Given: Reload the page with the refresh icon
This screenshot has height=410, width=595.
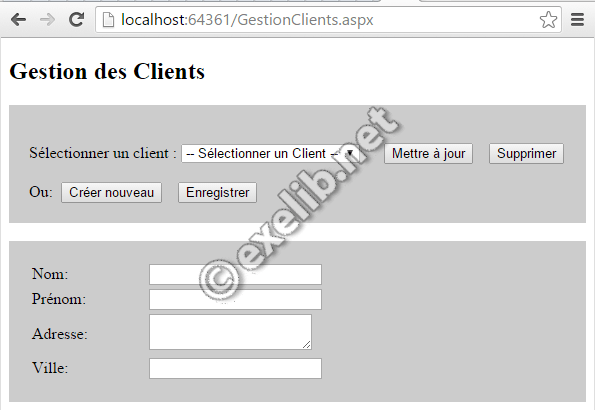Looking at the screenshot, I should (x=76, y=20).
